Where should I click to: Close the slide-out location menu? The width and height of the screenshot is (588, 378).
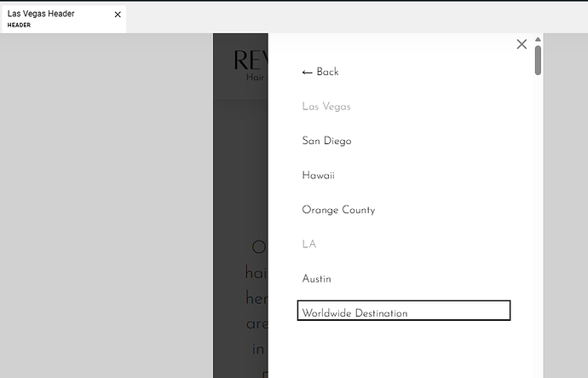[522, 44]
